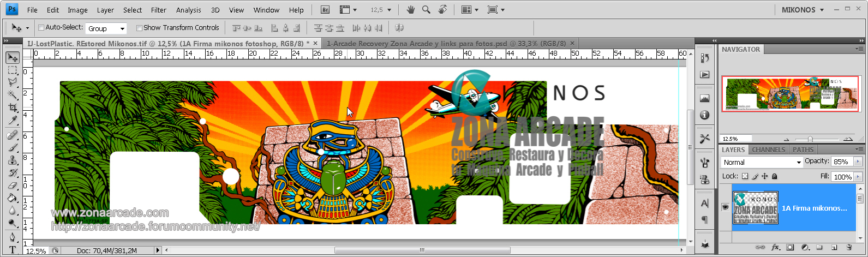
Task: Open the Normal blend mode dropdown
Action: pos(762,162)
